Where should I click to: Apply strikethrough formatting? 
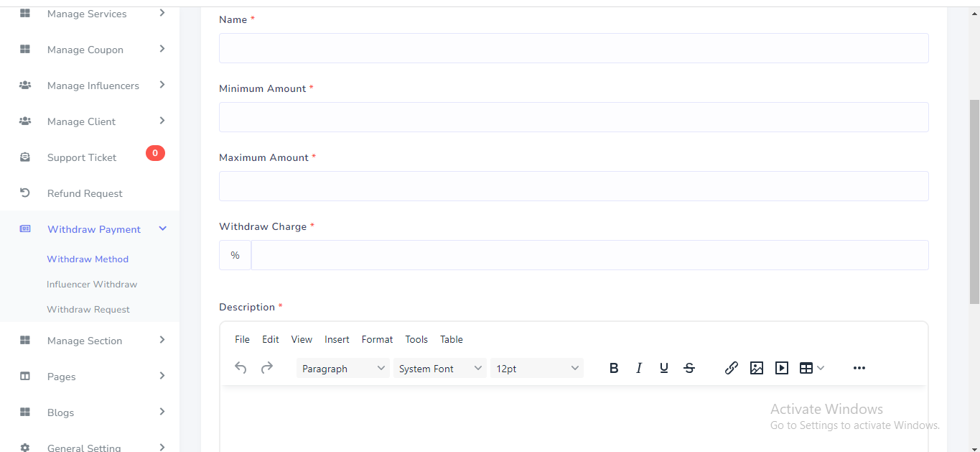click(x=689, y=369)
